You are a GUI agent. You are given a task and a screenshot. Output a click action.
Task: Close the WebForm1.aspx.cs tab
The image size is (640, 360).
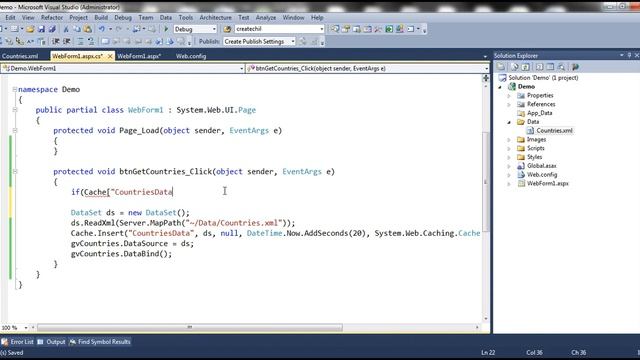pyautogui.click(x=110, y=56)
